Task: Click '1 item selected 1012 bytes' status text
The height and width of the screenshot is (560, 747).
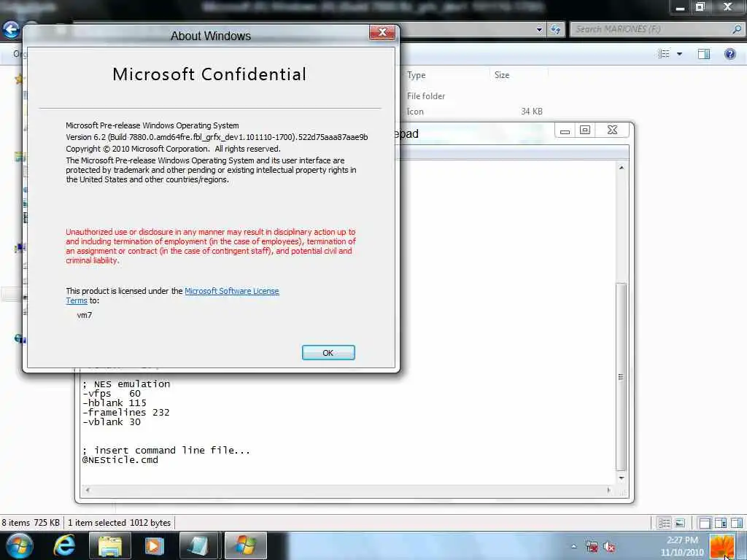Action: (119, 522)
